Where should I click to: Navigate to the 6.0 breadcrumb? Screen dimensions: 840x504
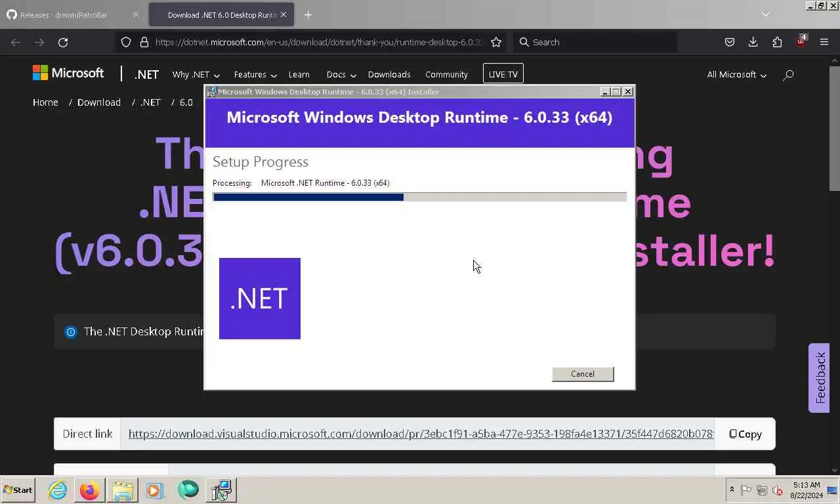[x=186, y=102]
